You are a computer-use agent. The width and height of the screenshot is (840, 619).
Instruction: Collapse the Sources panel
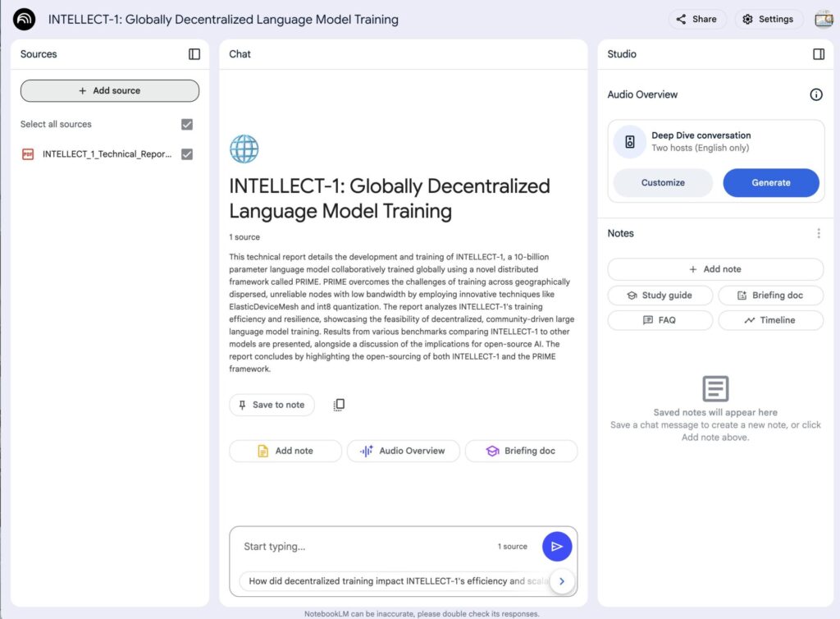pyautogui.click(x=194, y=54)
